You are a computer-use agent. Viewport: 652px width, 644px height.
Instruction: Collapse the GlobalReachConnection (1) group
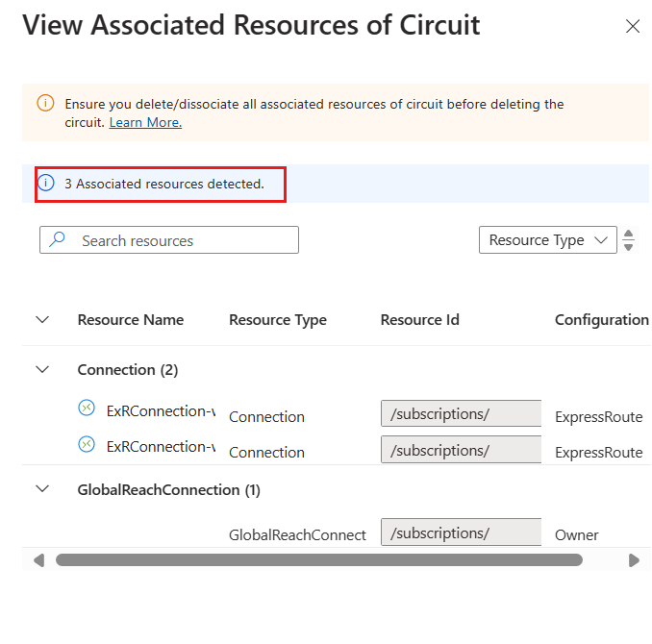pyautogui.click(x=42, y=489)
